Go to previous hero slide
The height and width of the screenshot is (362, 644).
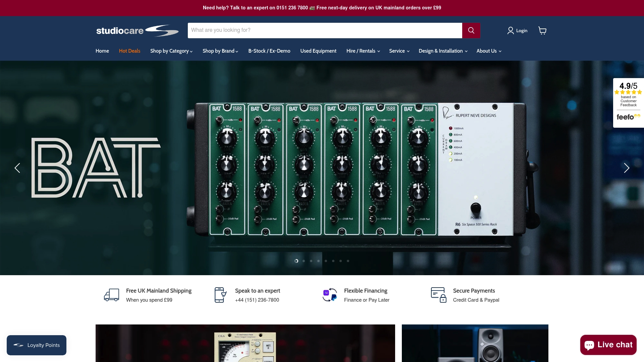click(17, 168)
